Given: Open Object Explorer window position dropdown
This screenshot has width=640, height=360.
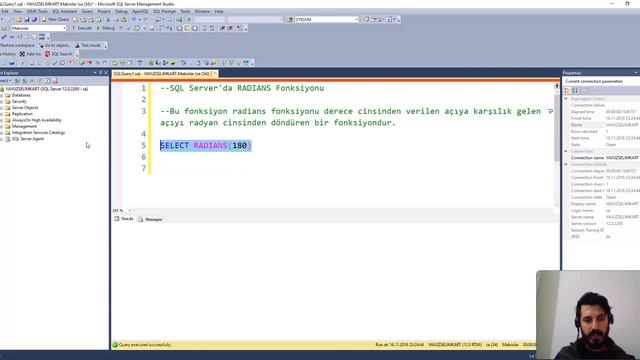Looking at the screenshot, I should click(95, 73).
